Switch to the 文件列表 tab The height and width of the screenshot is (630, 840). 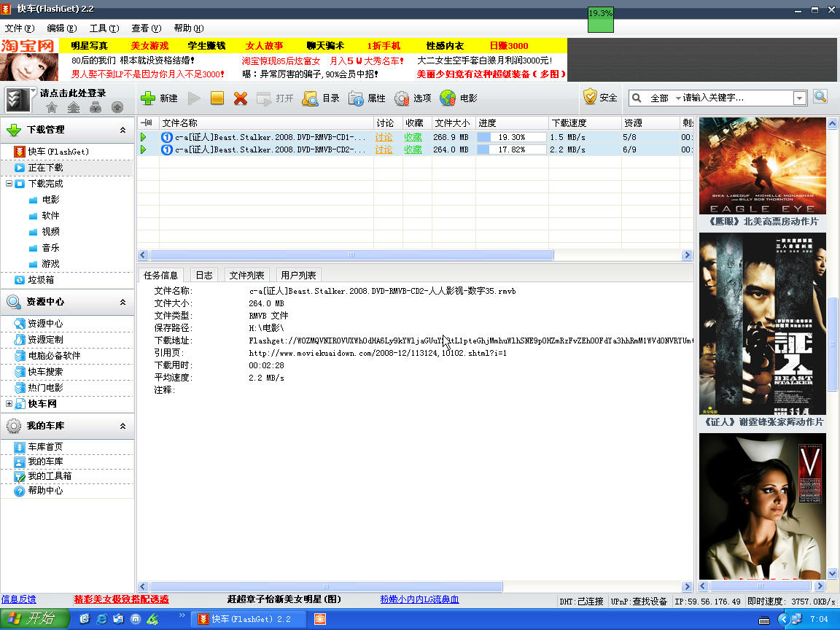246,276
